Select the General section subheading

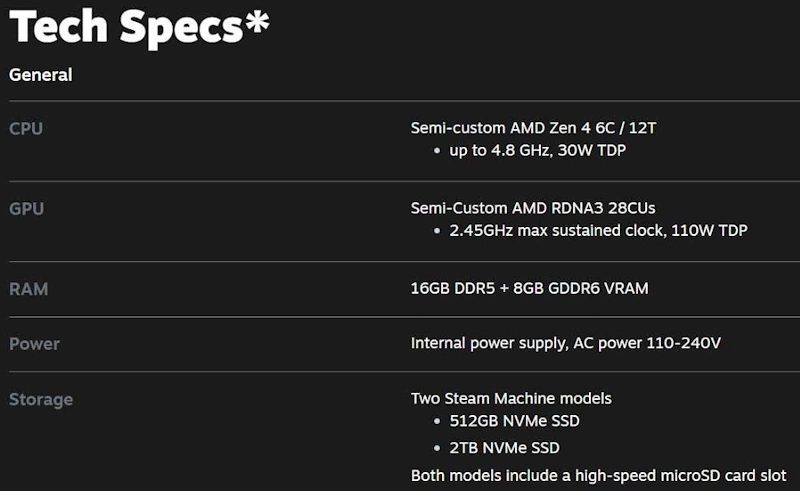[41, 75]
